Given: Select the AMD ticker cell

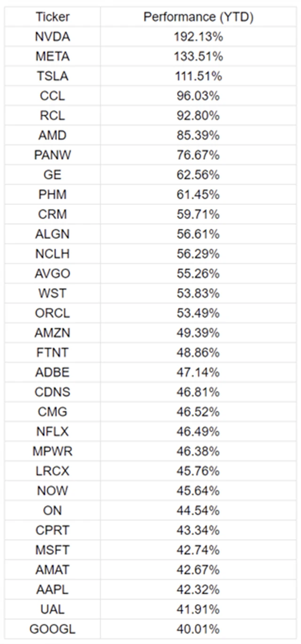Looking at the screenshot, I should click(x=52, y=135).
